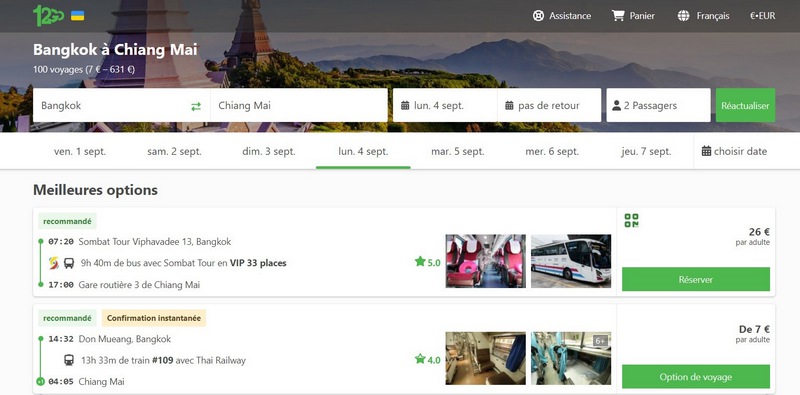Click the train icon on the 14:32 trip
This screenshot has width=800, height=395.
69,360
